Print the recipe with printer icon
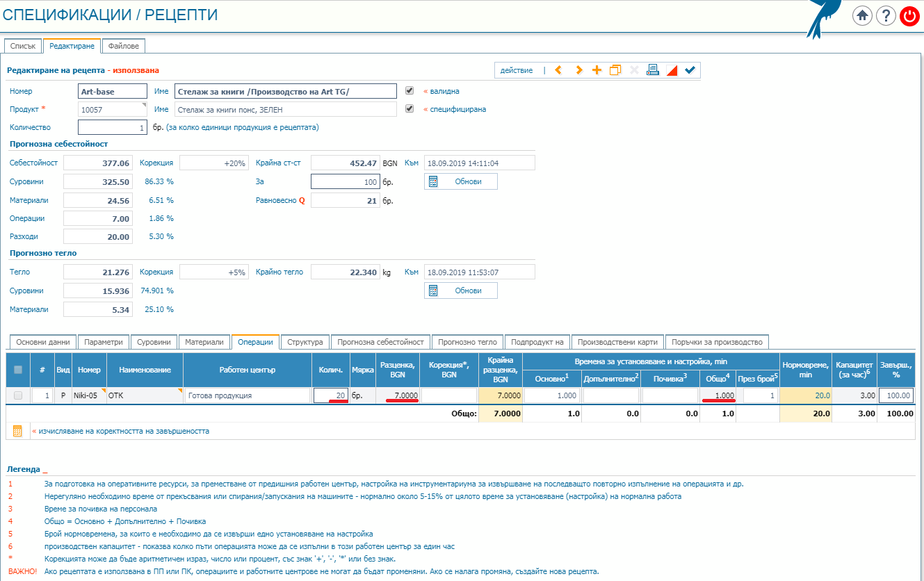 coord(653,70)
